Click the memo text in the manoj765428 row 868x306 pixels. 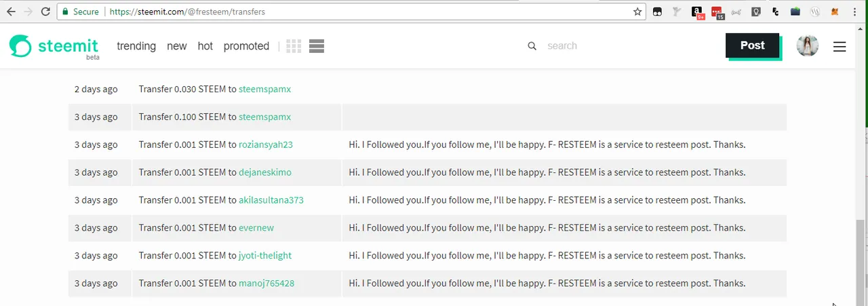point(547,284)
